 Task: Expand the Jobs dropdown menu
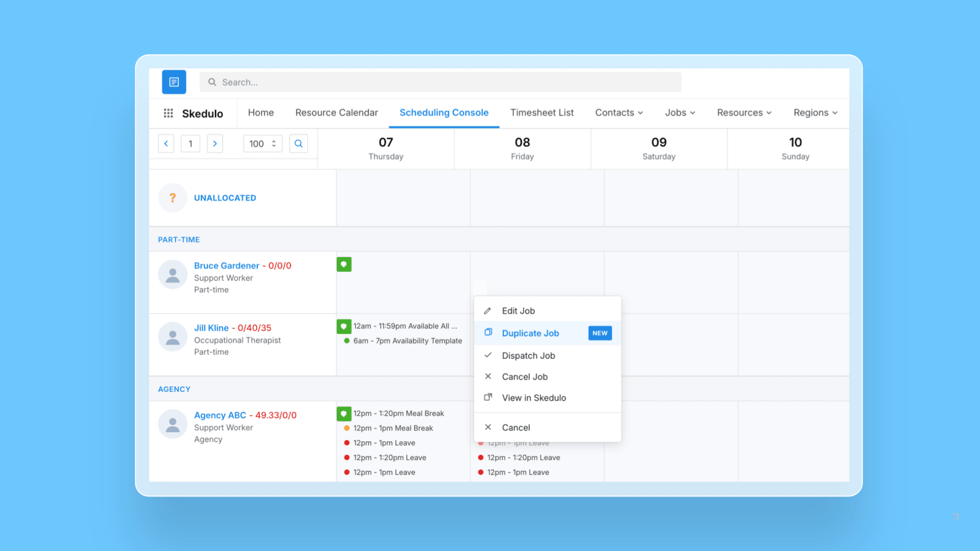tap(680, 113)
